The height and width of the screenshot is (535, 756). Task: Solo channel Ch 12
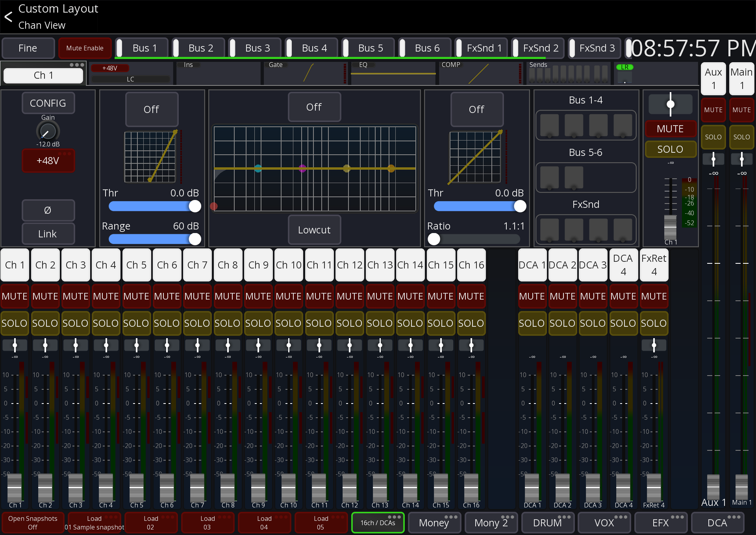click(x=349, y=323)
